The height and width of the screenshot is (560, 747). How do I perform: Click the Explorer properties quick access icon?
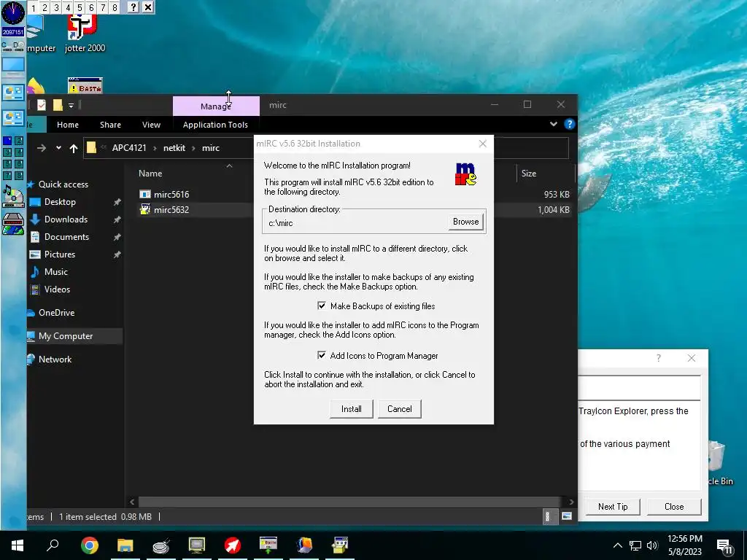click(42, 105)
